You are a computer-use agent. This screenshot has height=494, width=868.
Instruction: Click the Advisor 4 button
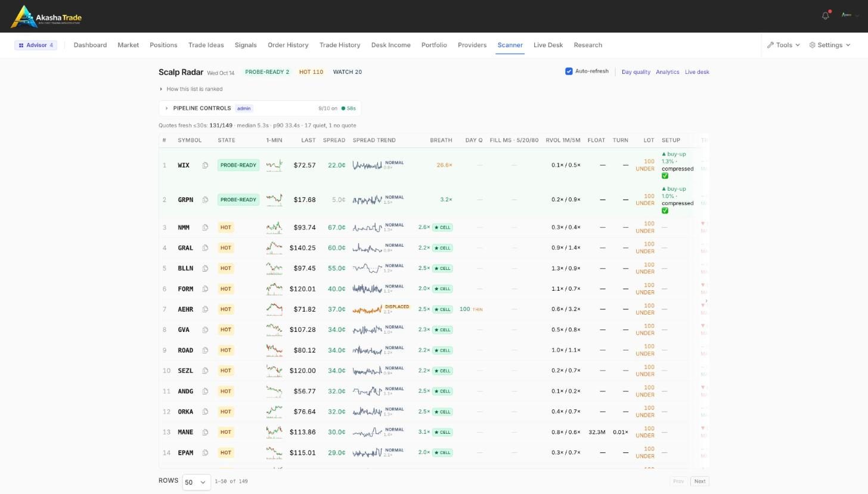[x=36, y=45]
